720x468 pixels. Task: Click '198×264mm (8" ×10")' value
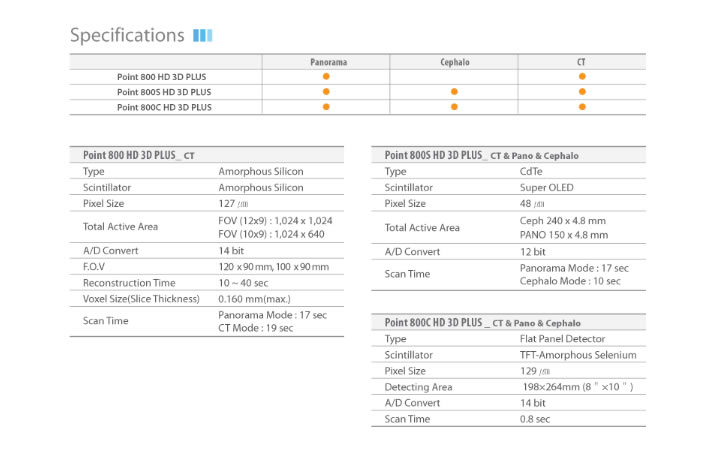coord(578,387)
